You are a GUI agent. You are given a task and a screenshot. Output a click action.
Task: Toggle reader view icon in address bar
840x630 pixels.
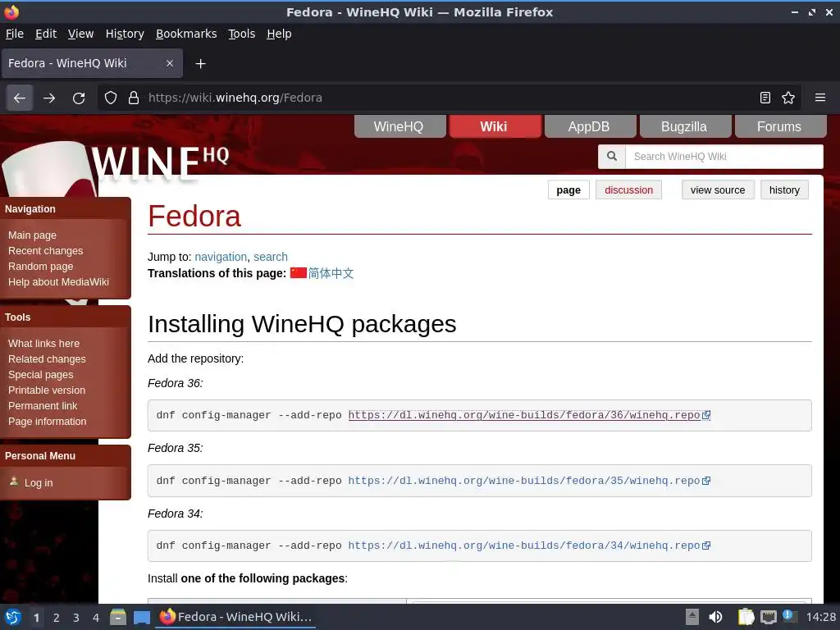[765, 98]
